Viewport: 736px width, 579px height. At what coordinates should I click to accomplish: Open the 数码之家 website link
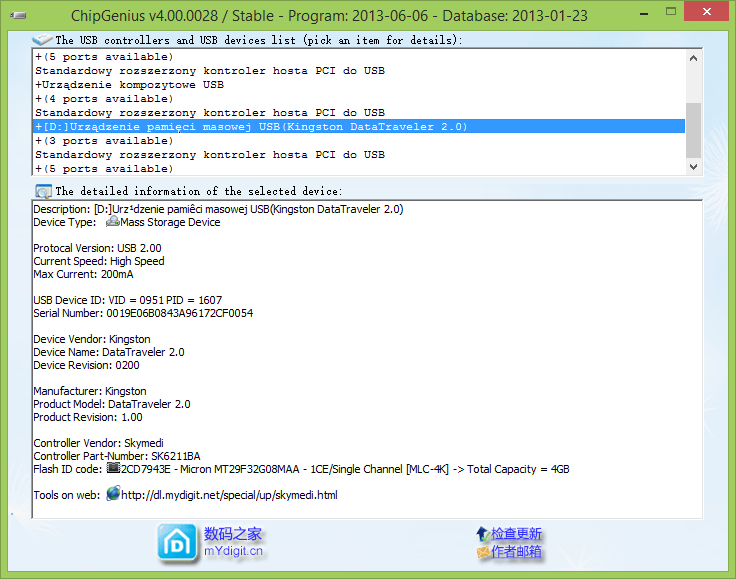click(233, 534)
